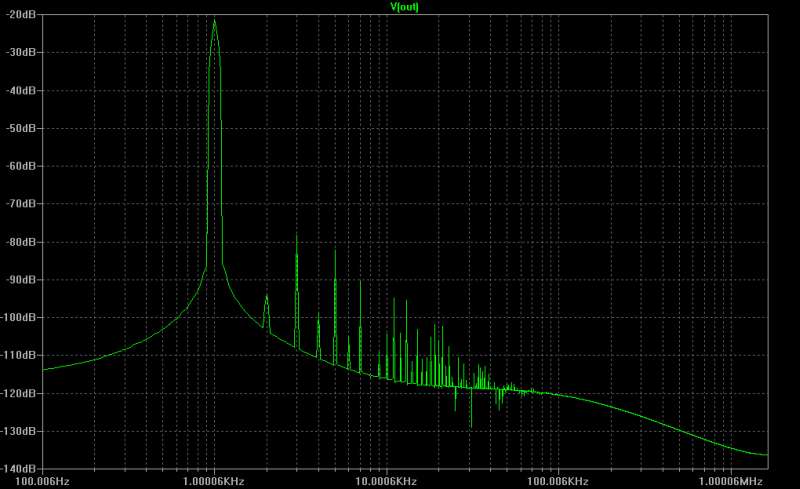This screenshot has height=489, width=800.
Task: Click the -100dB axis label
Action: click(x=19, y=317)
